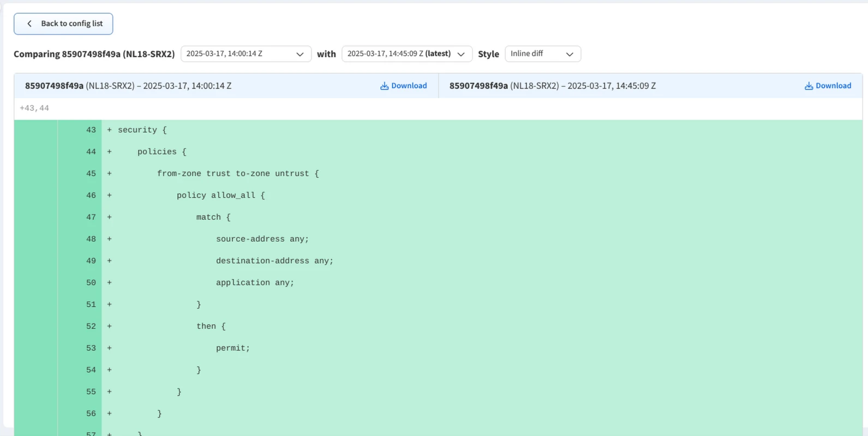Select the +43,44 hunk header

click(34, 108)
